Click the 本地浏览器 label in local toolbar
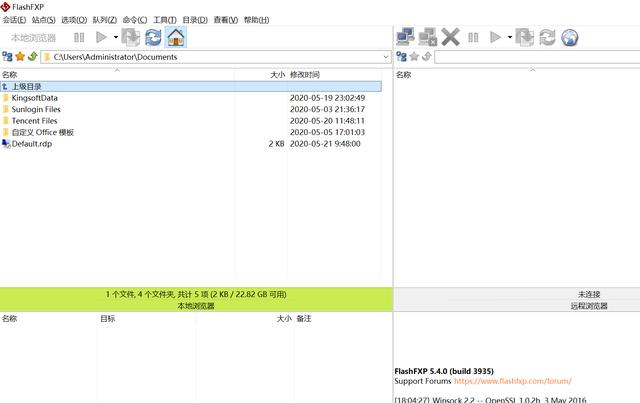The height and width of the screenshot is (403, 640). [x=33, y=38]
